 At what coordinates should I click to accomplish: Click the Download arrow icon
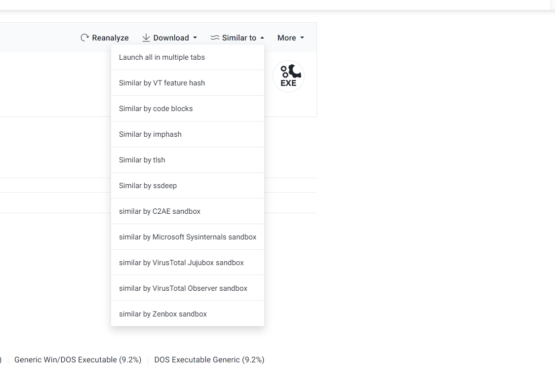click(146, 38)
